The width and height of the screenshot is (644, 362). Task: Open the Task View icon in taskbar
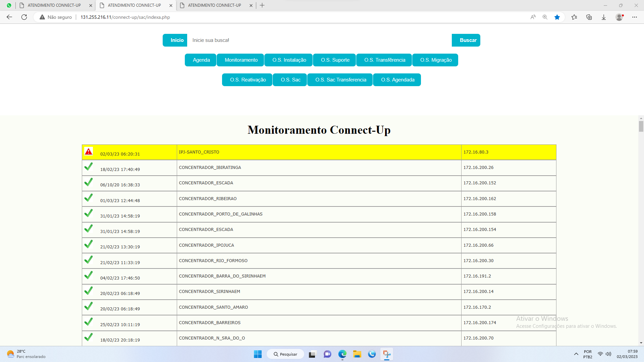[x=312, y=354]
